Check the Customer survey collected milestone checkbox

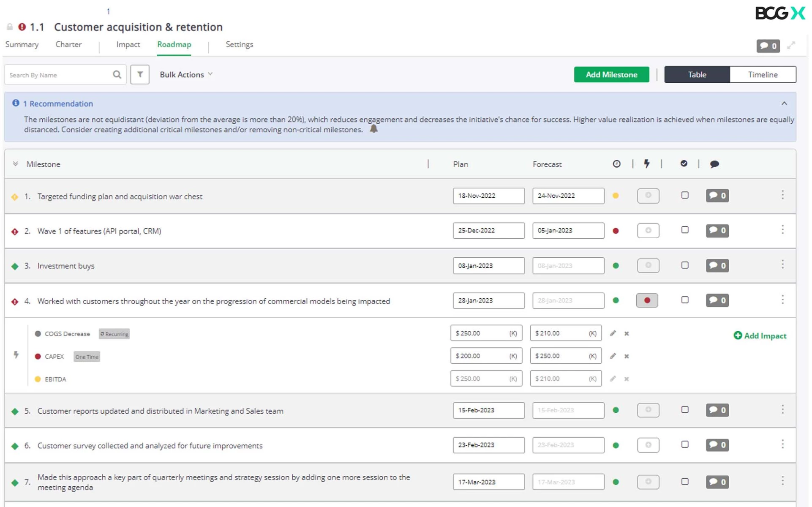tap(685, 444)
